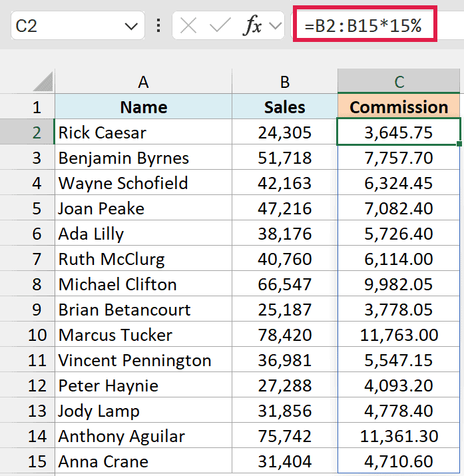Viewport: 464px width, 476px height.
Task: Click the Sales header cell
Action: [285, 107]
